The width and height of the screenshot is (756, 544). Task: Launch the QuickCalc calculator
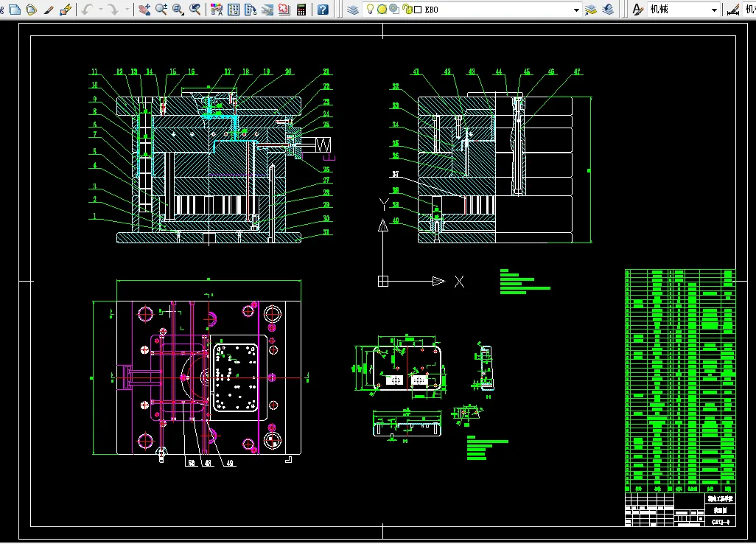point(301,9)
